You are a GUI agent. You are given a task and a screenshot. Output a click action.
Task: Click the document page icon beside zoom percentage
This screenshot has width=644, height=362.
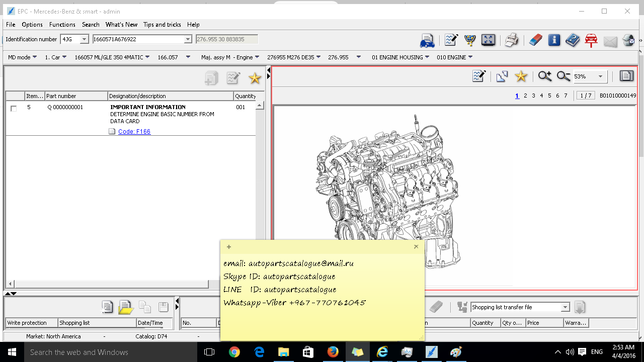(x=626, y=76)
